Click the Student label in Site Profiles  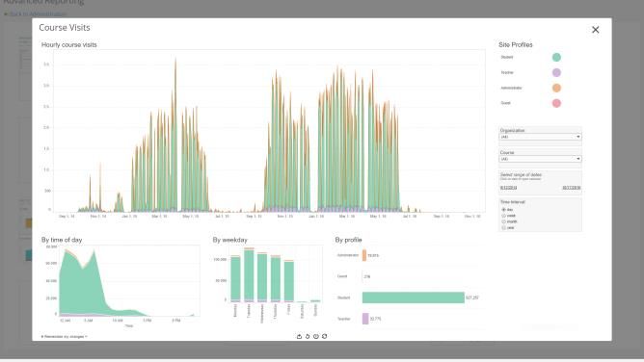[x=507, y=57]
